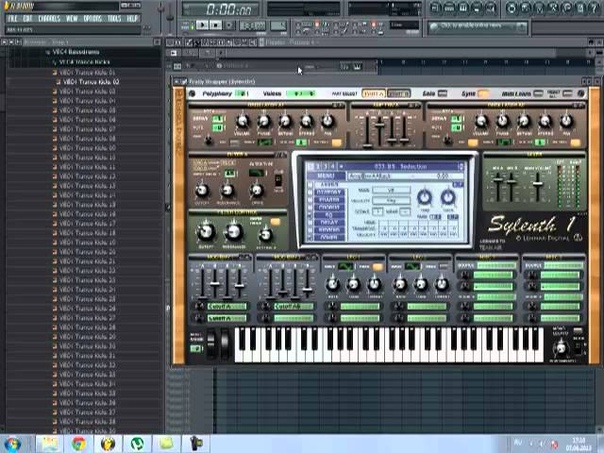Open the arpeggiator Velocity dropdown

(x=391, y=201)
